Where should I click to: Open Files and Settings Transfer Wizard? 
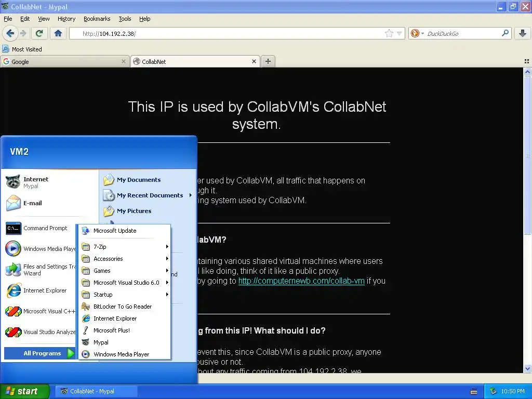pos(40,270)
